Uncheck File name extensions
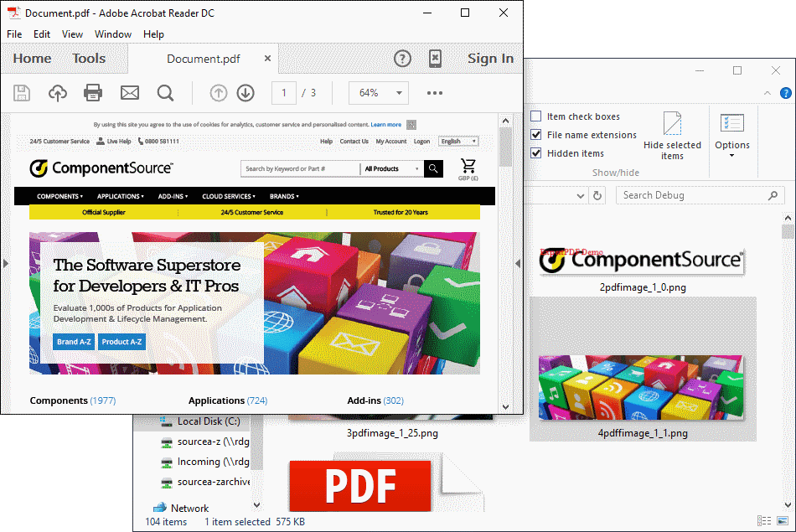This screenshot has width=796, height=532. tap(535, 135)
